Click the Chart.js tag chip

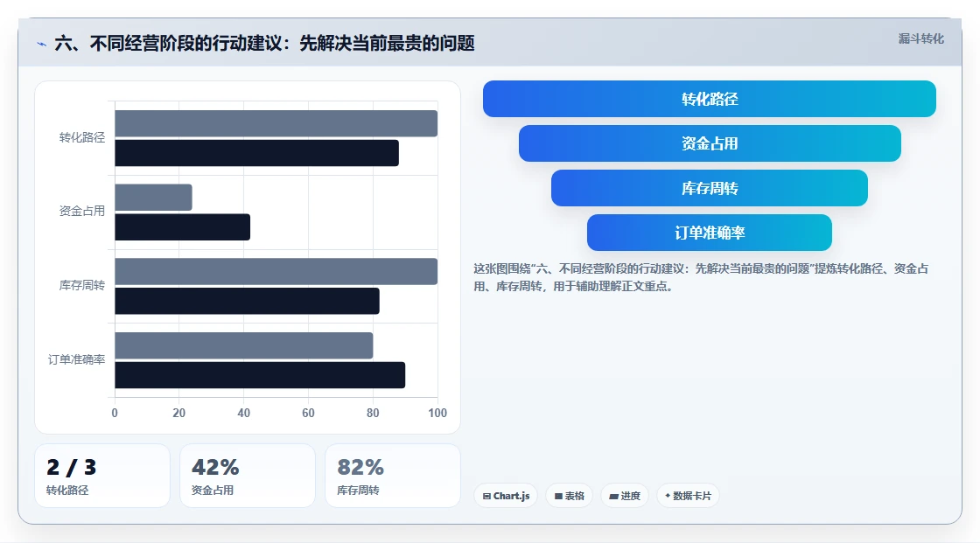point(506,496)
